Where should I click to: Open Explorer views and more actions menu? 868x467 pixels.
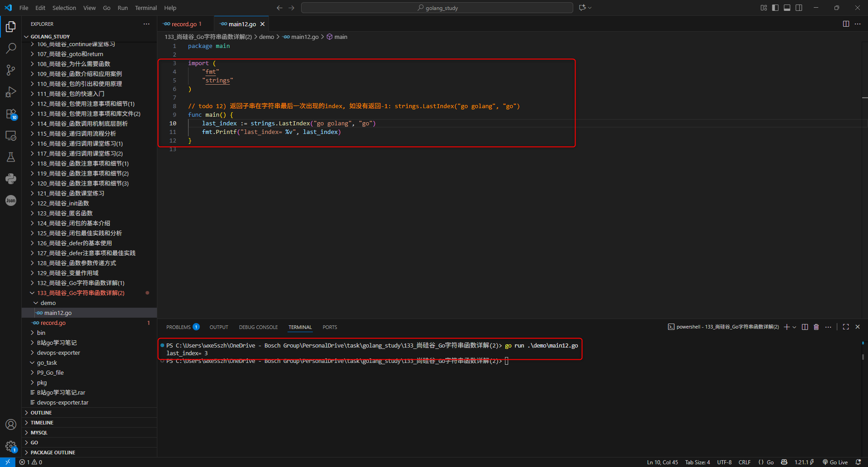coord(146,24)
